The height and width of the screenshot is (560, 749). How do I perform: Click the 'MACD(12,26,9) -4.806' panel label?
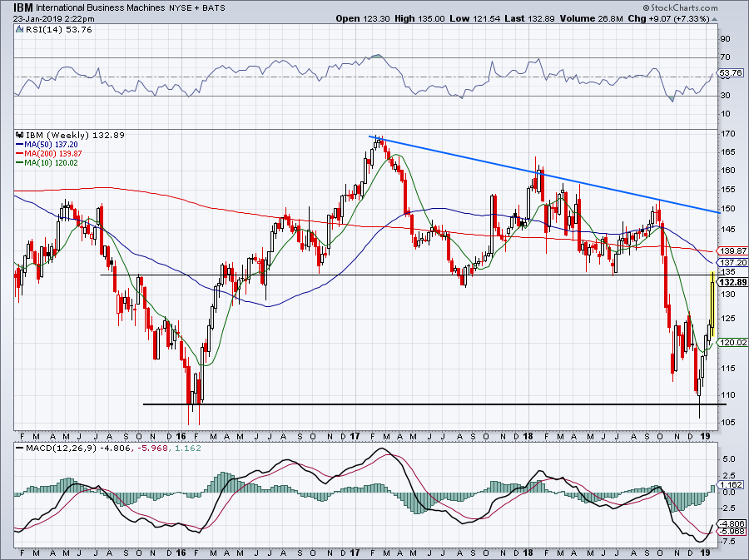point(80,448)
